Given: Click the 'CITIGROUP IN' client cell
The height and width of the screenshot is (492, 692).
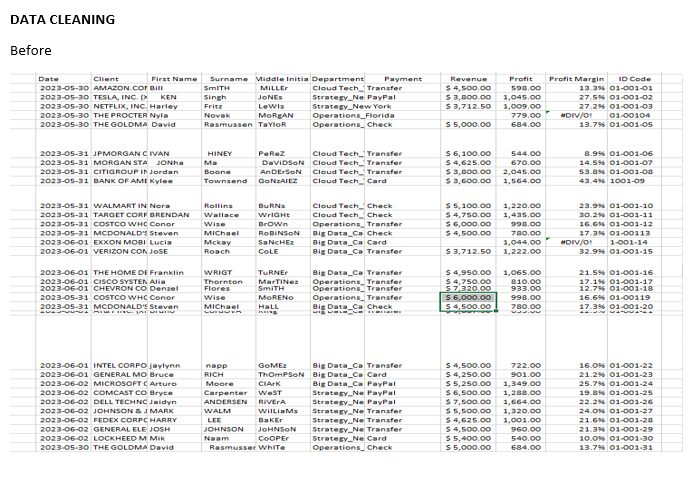Looking at the screenshot, I should tap(120, 172).
